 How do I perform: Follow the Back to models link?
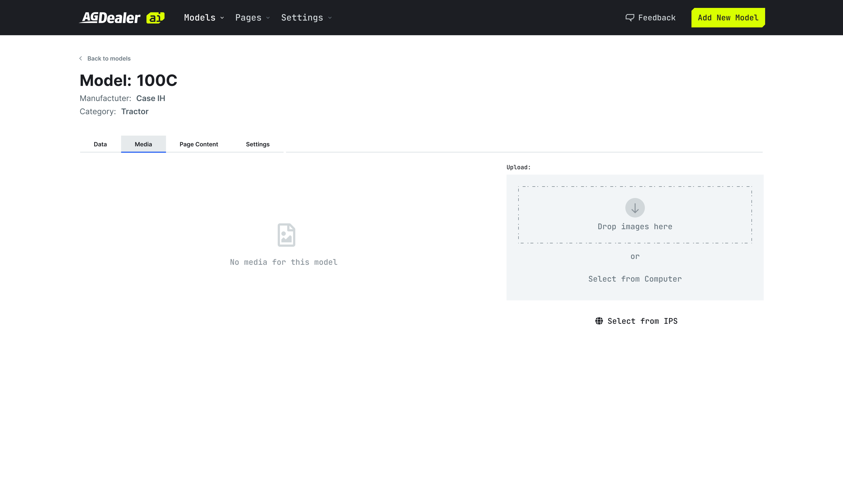[x=109, y=58]
